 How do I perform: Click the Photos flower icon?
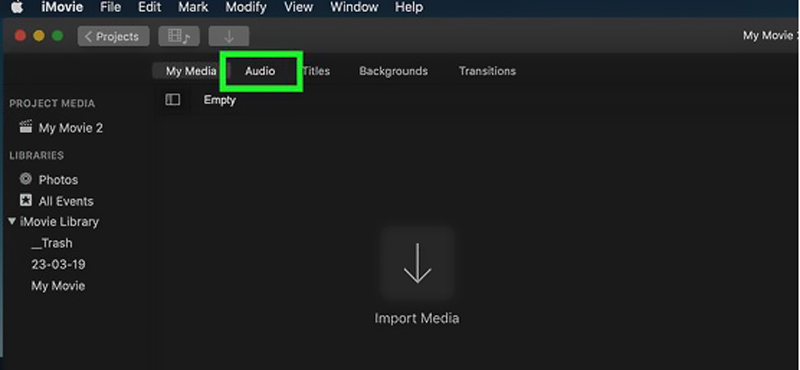(x=26, y=179)
